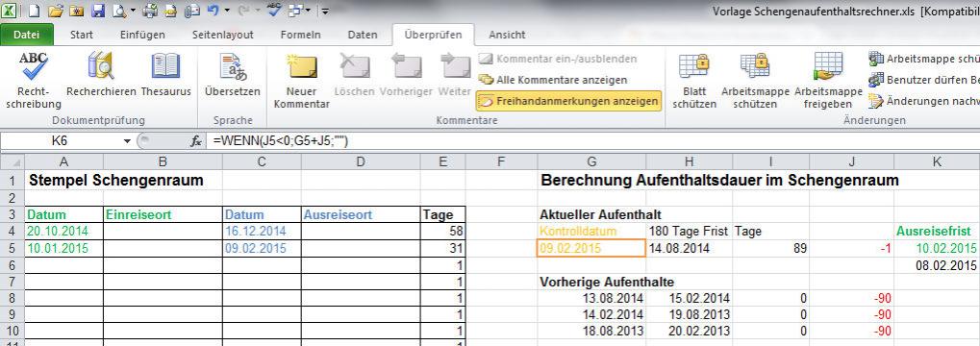Open the Thesaurus tool
This screenshot has width=980, height=346.
point(165,75)
